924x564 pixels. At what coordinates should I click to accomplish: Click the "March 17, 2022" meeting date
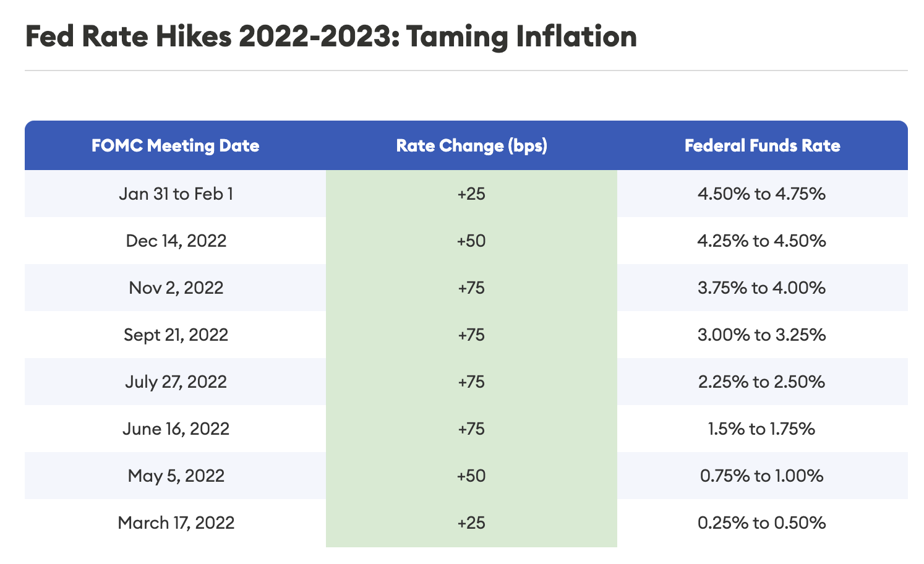pos(176,523)
